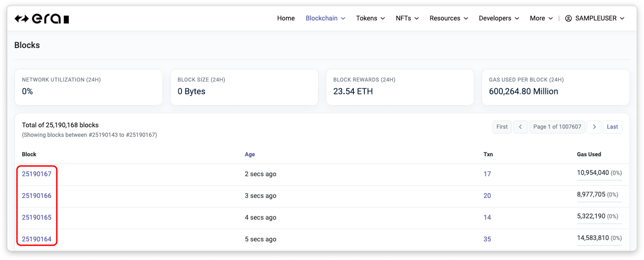Toggle the Age column format
The height and width of the screenshot is (260, 644).
click(x=250, y=154)
